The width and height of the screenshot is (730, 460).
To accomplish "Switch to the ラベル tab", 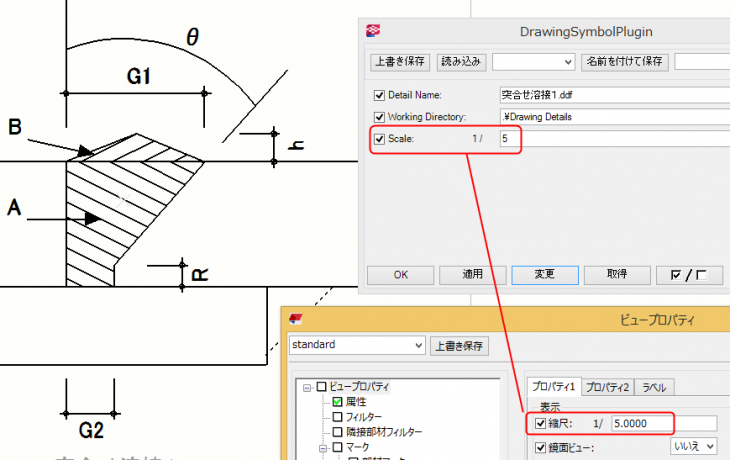I will [655, 387].
